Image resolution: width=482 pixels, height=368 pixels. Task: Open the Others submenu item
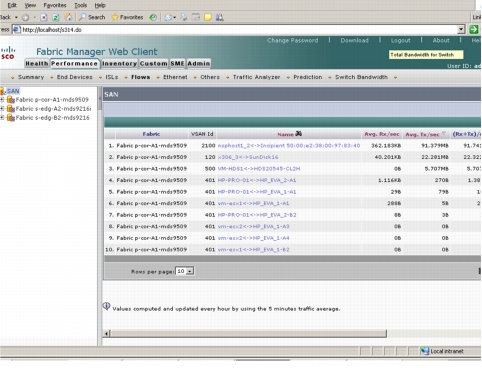pos(210,77)
